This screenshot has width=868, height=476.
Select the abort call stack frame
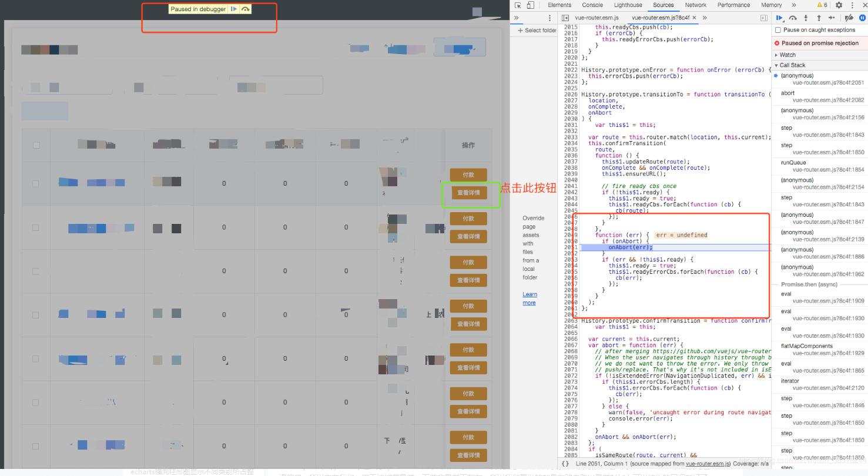pos(819,96)
